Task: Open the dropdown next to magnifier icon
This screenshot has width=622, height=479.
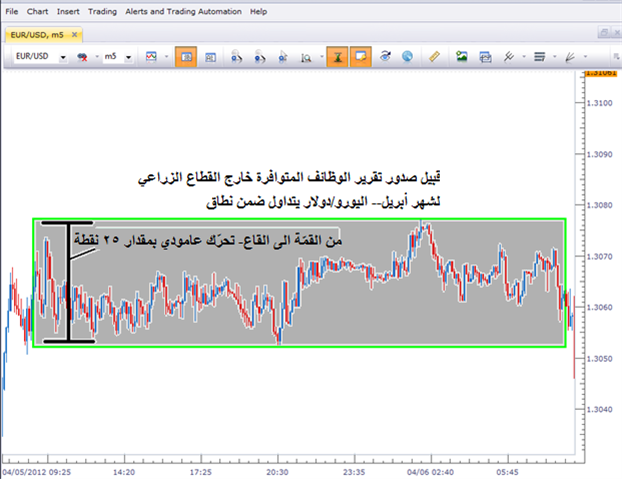Action: tap(321, 57)
